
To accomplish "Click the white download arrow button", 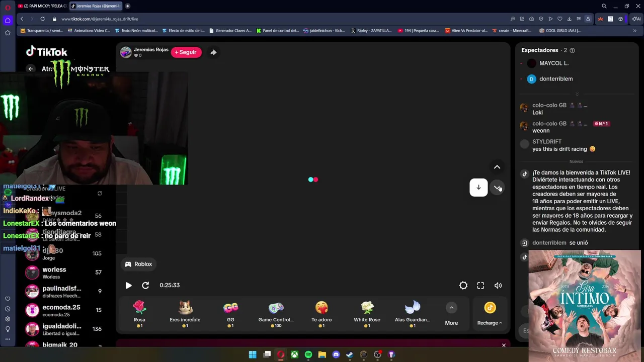I will (478, 188).
